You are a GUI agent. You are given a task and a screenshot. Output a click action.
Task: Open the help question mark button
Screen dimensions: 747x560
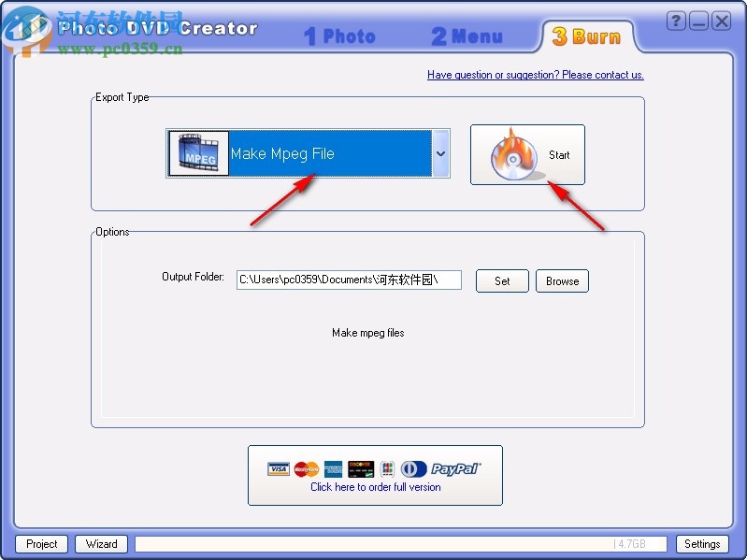click(x=676, y=21)
